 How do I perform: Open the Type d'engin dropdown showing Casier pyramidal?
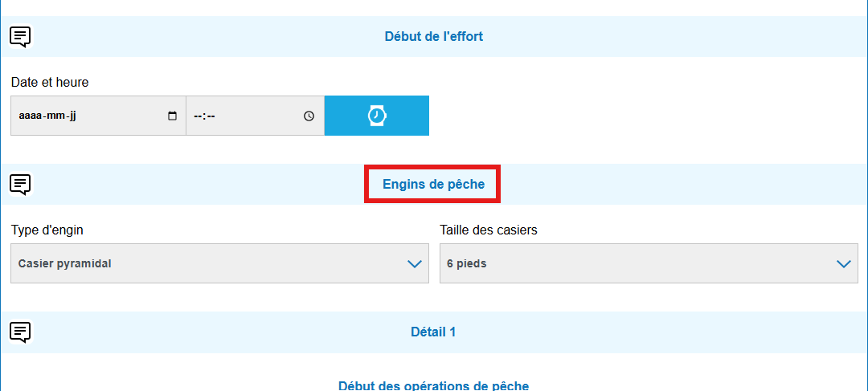click(209, 263)
